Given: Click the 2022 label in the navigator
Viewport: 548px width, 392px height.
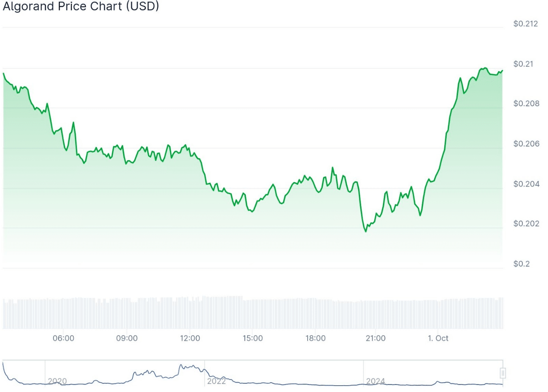Looking at the screenshot, I should pyautogui.click(x=216, y=381).
